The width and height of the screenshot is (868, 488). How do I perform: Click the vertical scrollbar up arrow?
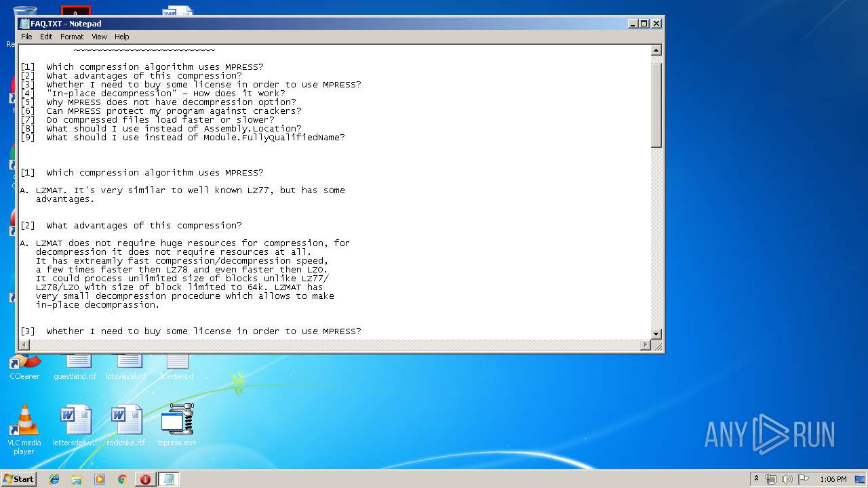pos(656,50)
